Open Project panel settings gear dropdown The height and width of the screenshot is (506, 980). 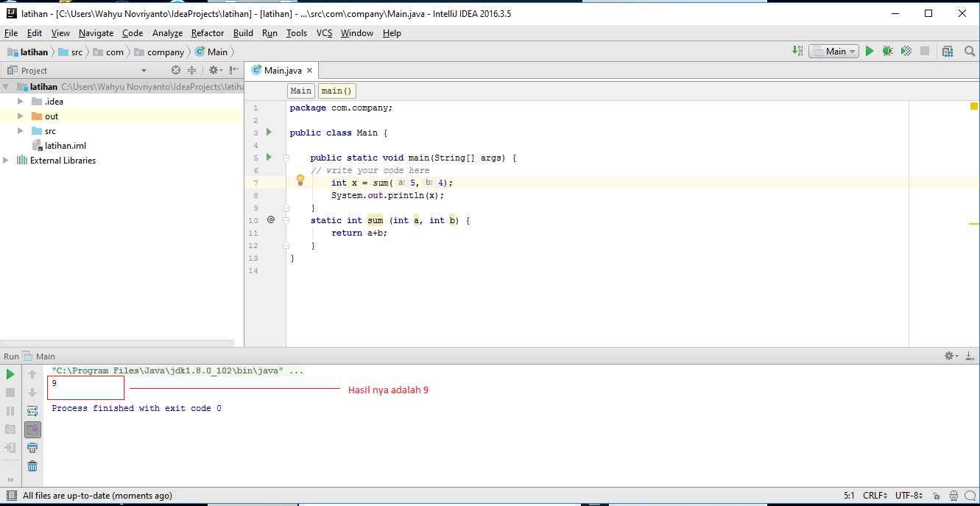(x=212, y=70)
